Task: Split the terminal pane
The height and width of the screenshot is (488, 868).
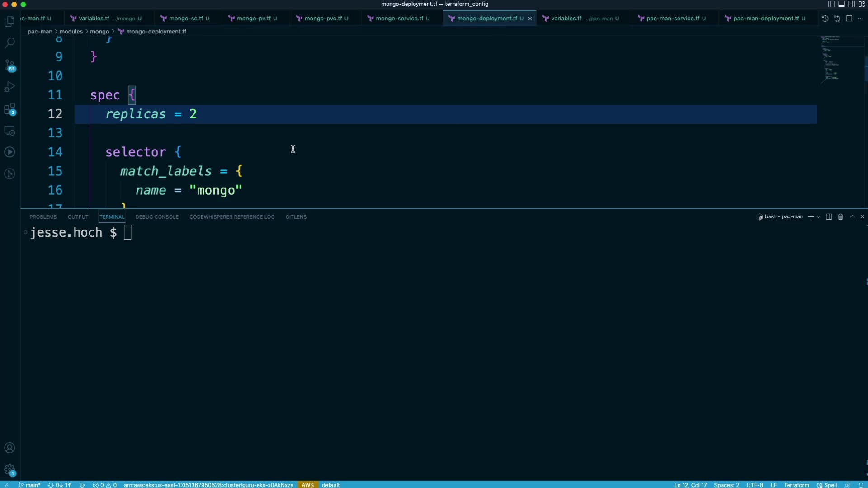Action: click(x=829, y=217)
